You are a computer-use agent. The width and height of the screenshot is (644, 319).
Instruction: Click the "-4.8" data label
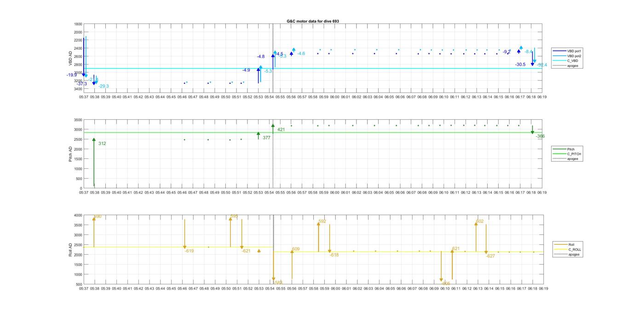coord(261,56)
